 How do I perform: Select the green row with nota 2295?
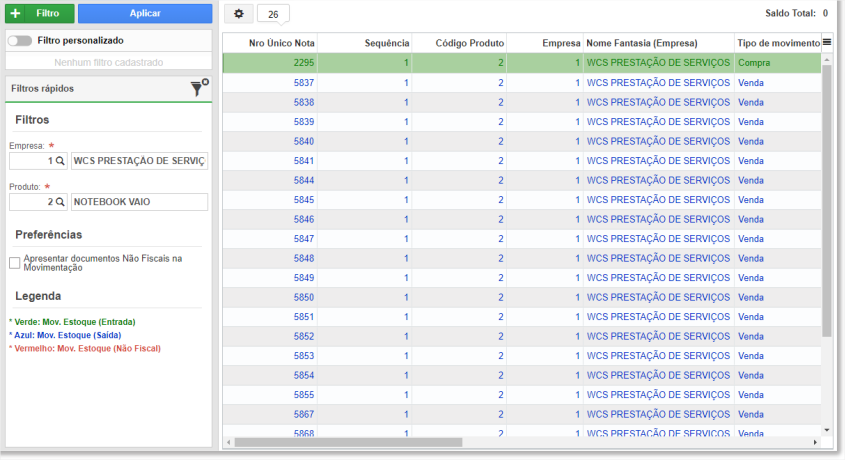coord(522,62)
